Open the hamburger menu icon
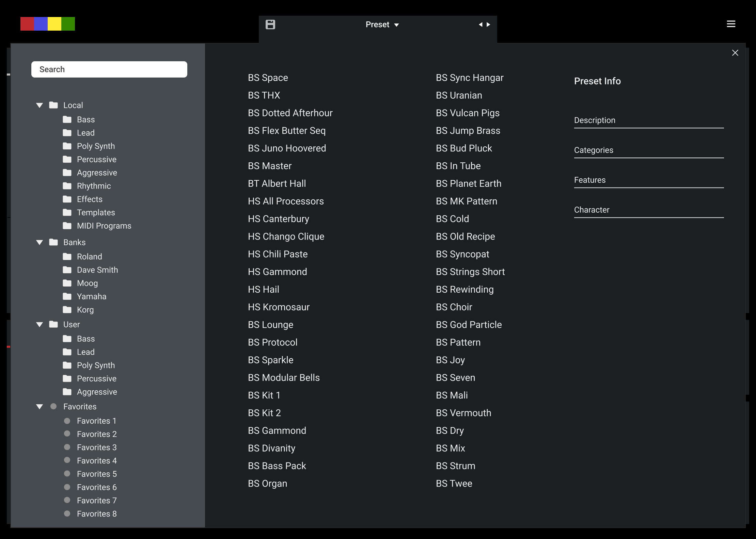Screen dimensions: 756x539 pyautogui.click(x=731, y=24)
